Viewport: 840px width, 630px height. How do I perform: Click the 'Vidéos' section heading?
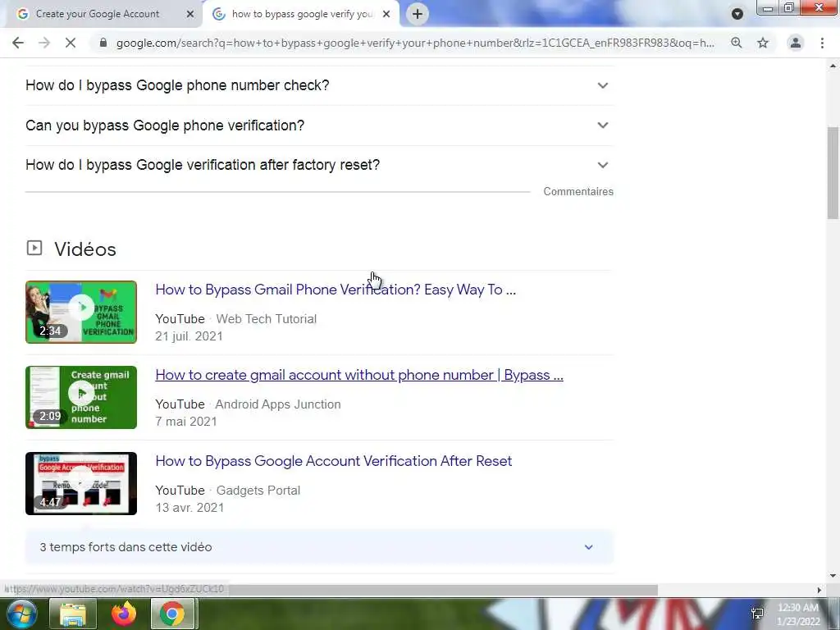[x=85, y=249]
